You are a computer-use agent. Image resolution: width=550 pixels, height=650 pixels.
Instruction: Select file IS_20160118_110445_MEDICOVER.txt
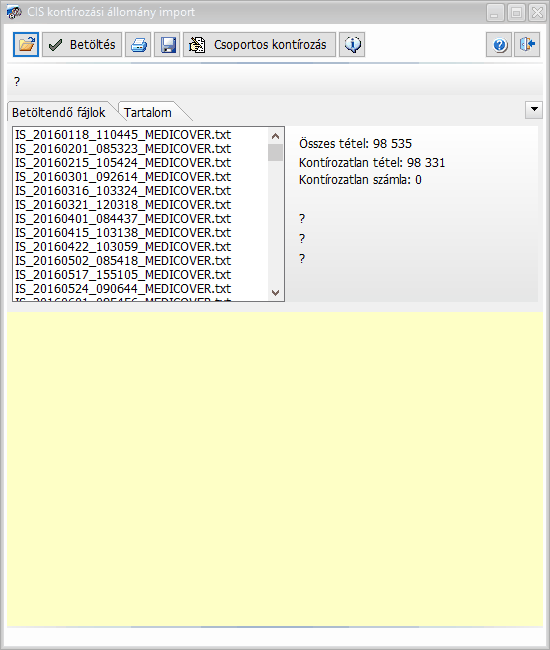[x=123, y=135]
